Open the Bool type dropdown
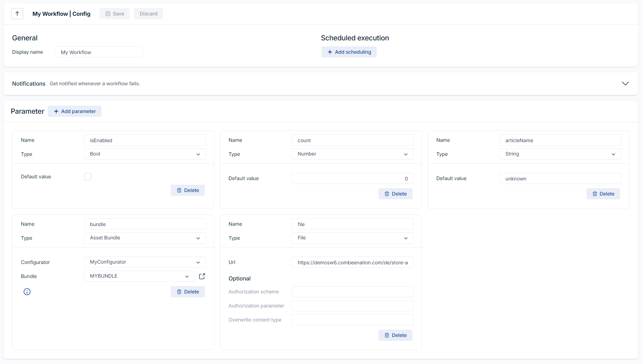This screenshot has width=643, height=364. tap(145, 154)
